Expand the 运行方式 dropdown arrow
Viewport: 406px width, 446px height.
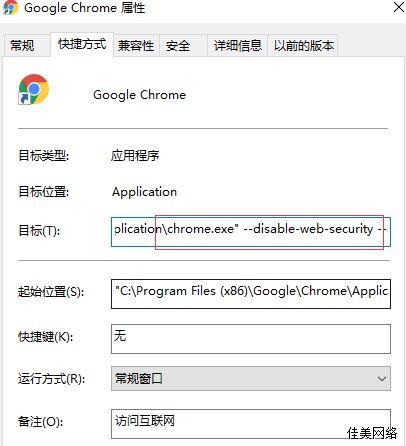click(x=382, y=379)
